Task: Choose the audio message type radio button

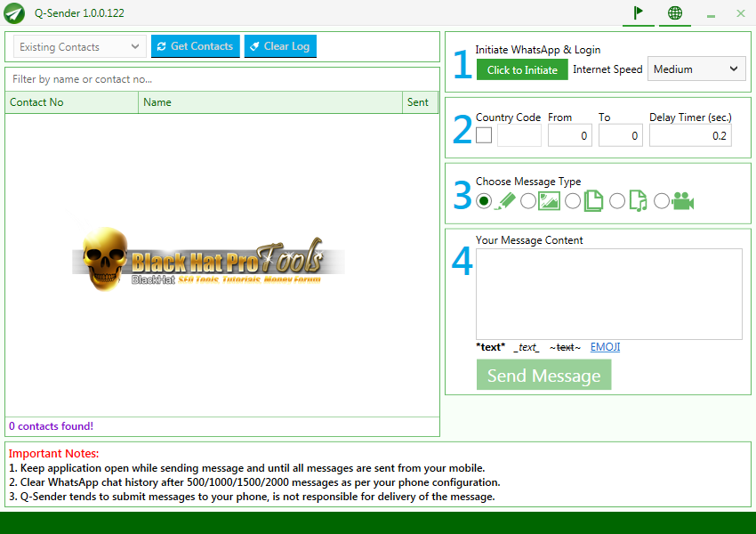Action: point(616,201)
